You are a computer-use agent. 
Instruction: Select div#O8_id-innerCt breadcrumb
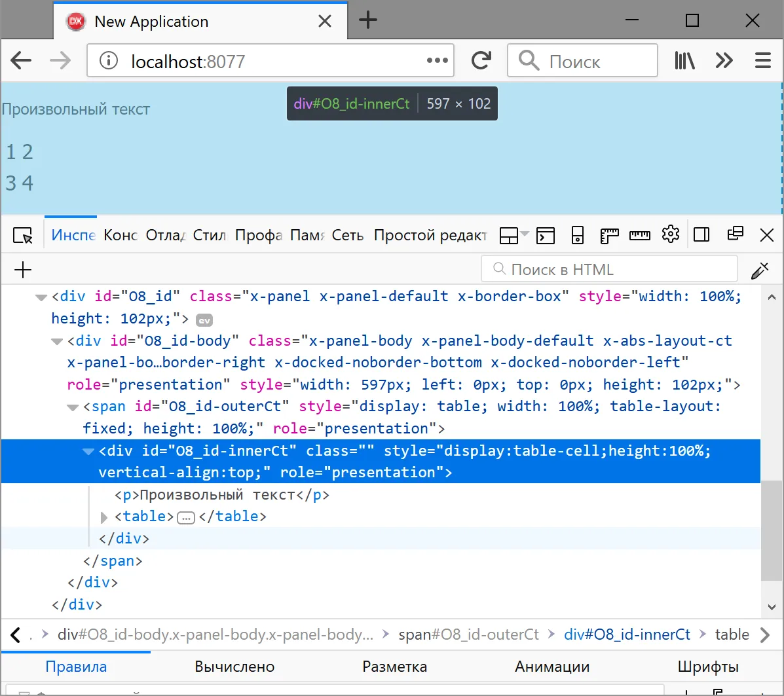pyautogui.click(x=627, y=634)
